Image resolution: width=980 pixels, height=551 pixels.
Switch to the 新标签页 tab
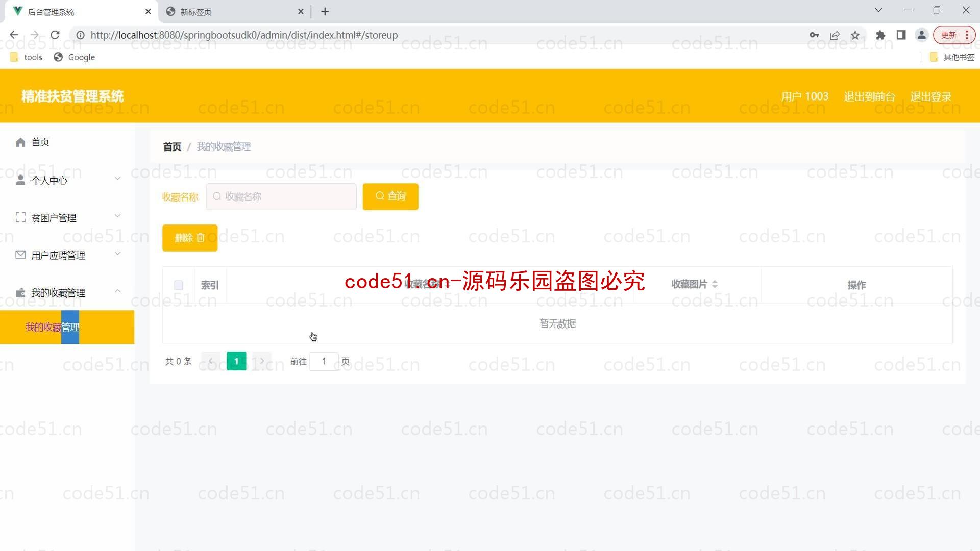pyautogui.click(x=235, y=11)
